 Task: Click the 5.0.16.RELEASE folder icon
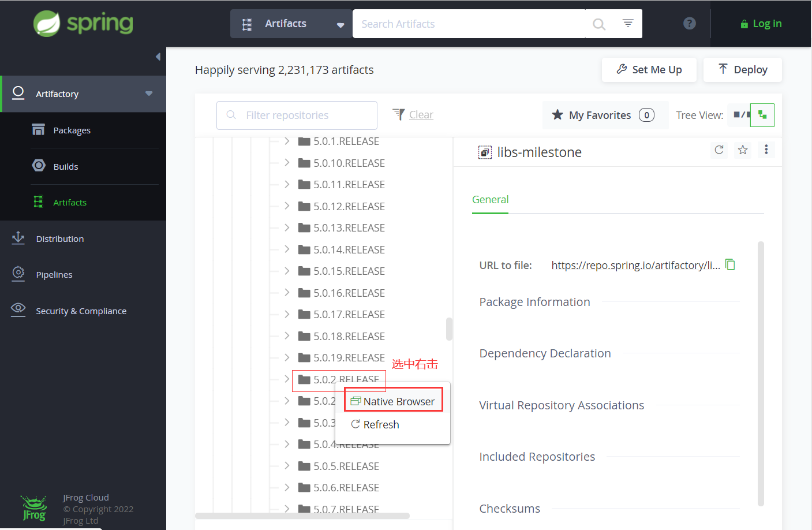click(x=304, y=293)
